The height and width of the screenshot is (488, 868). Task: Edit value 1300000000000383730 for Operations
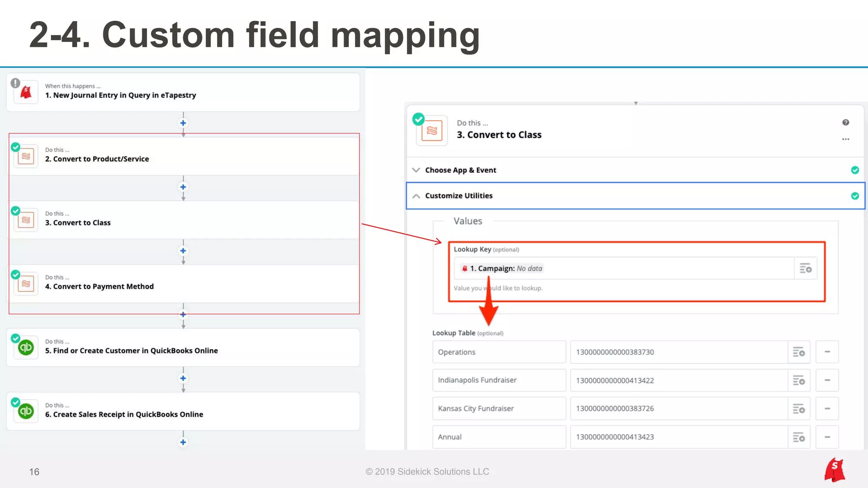coord(679,352)
